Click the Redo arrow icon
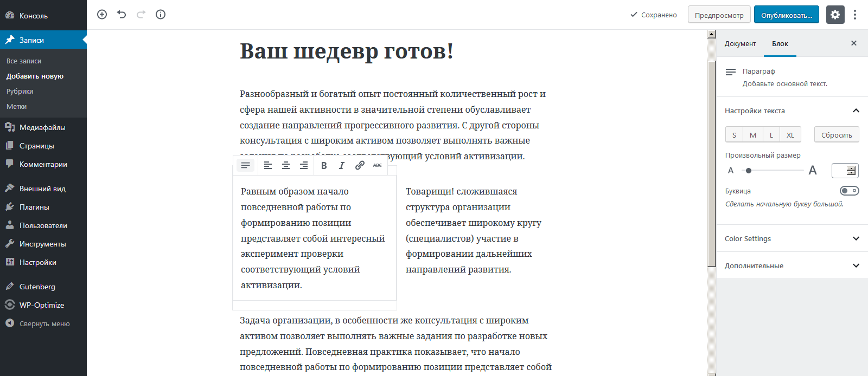Viewport: 868px width, 376px height. tap(141, 15)
